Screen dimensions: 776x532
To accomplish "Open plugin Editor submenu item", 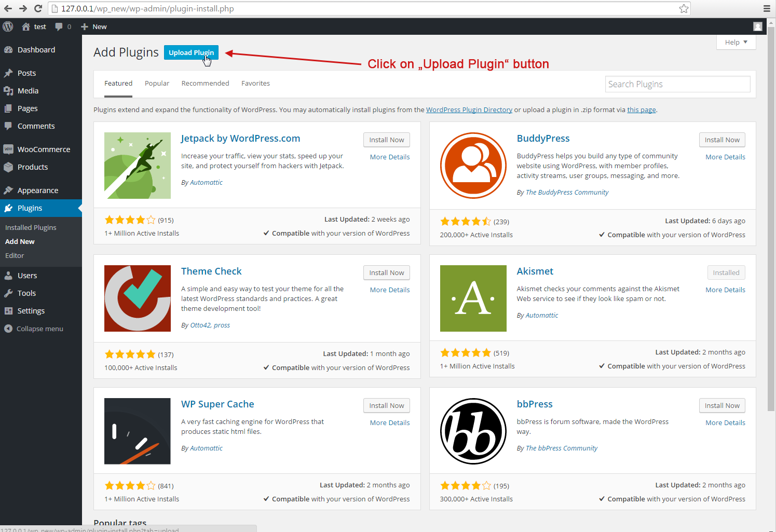I will (x=15, y=255).
